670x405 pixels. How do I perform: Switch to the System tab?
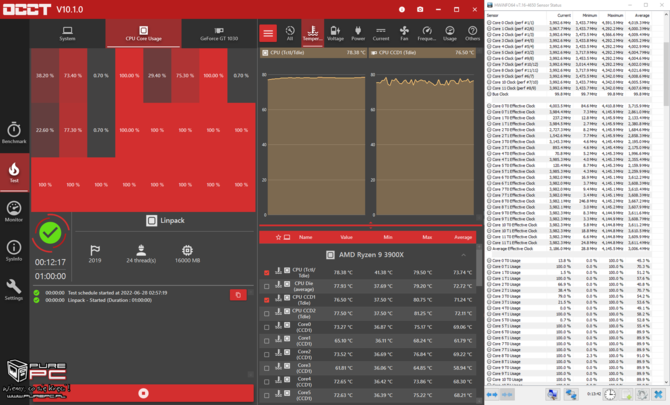coord(68,33)
